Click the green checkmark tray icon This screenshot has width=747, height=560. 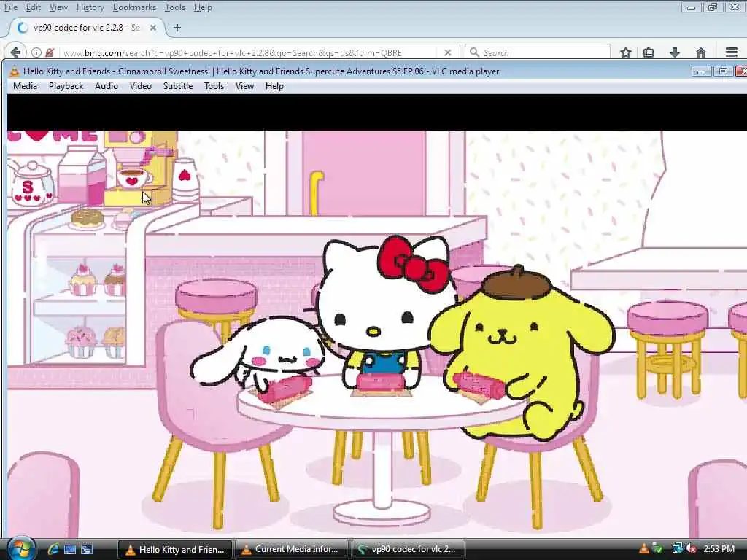click(657, 549)
